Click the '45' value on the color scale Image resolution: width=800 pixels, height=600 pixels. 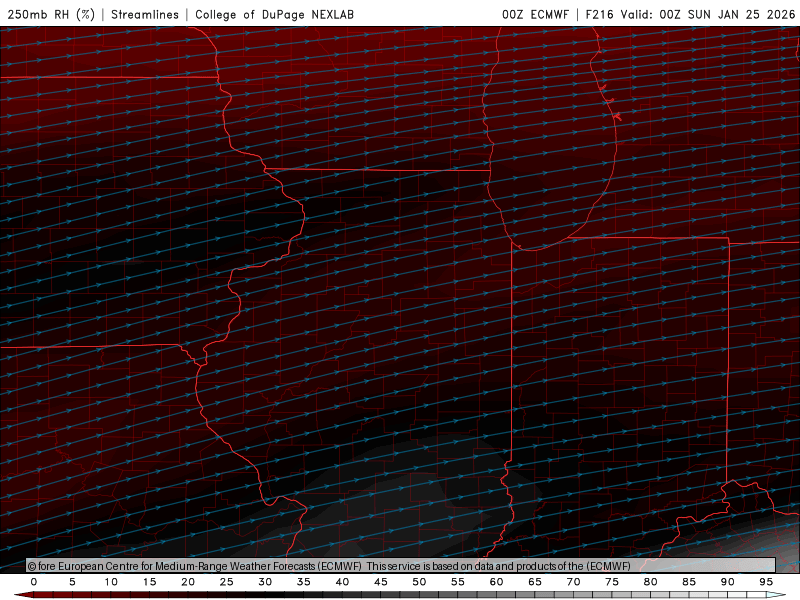point(381,582)
